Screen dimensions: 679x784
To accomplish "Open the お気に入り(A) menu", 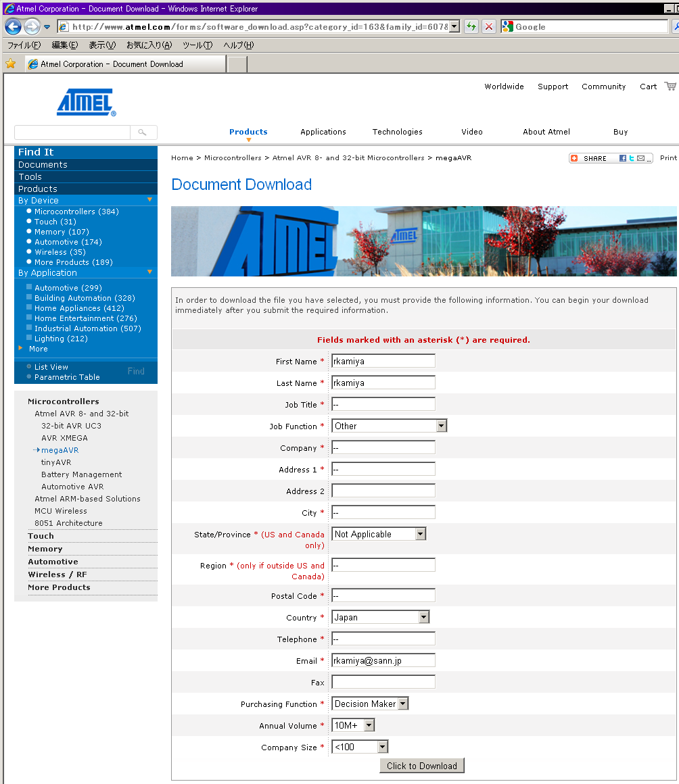I will pos(149,45).
